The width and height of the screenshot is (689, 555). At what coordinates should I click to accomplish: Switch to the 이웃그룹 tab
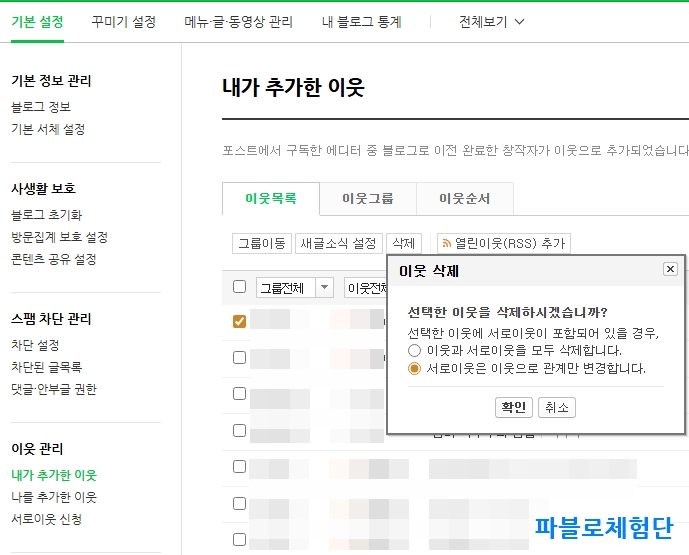[368, 199]
